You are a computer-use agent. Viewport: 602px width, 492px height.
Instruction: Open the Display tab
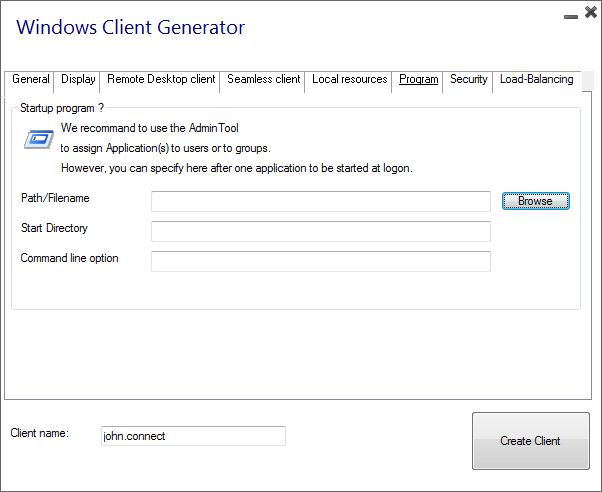coord(77,81)
